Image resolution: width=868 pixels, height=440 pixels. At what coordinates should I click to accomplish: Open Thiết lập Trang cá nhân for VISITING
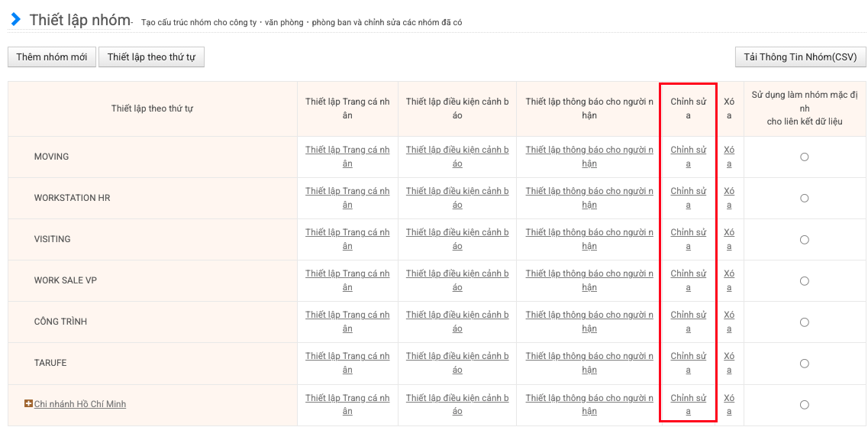tap(347, 239)
